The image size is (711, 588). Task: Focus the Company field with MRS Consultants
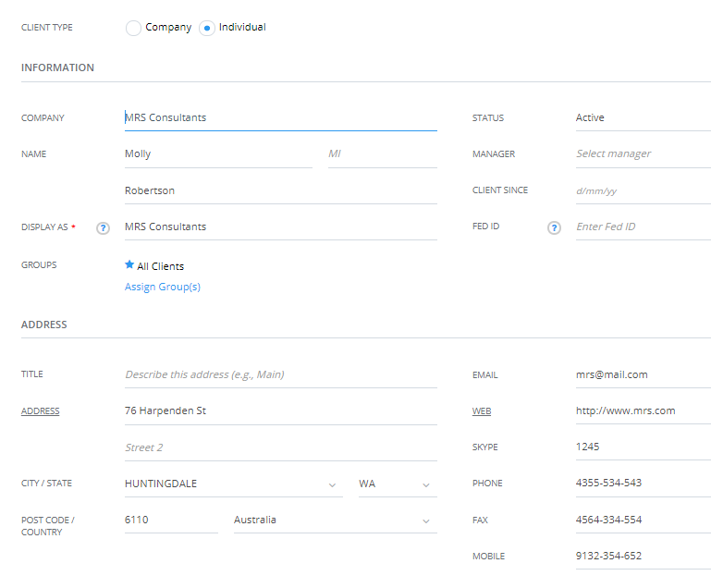point(281,117)
